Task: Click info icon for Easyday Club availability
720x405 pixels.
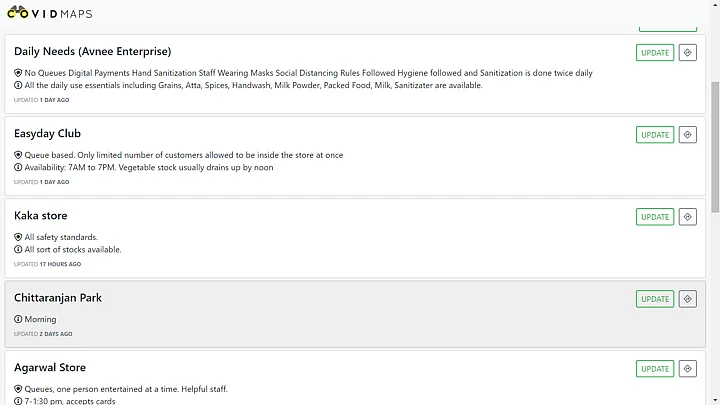Action: [x=18, y=167]
